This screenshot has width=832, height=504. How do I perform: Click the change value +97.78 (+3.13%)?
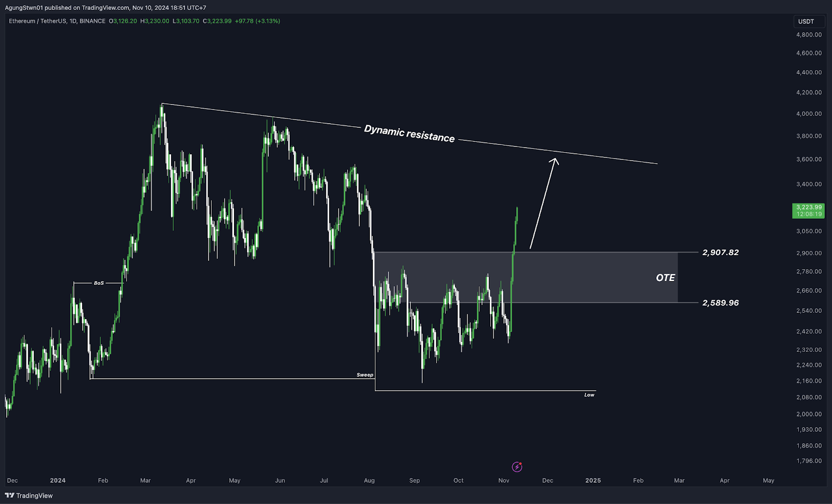pos(257,21)
